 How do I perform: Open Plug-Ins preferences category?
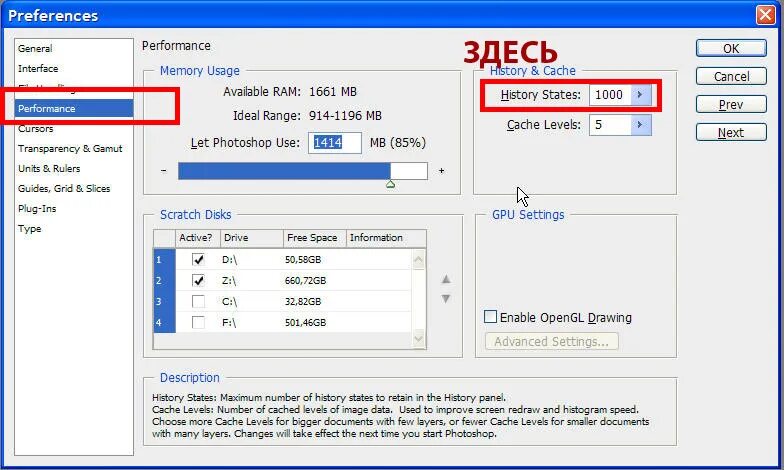coord(37,208)
